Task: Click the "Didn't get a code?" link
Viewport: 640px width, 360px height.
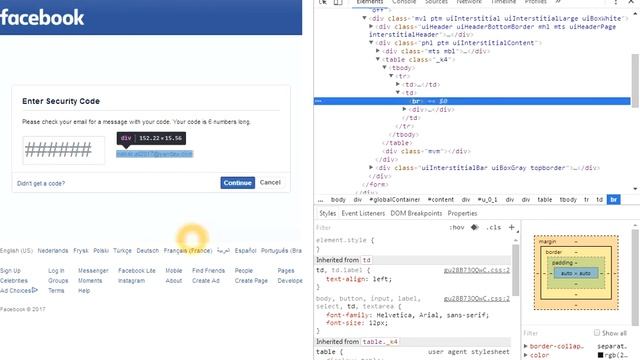Action: pos(41,183)
